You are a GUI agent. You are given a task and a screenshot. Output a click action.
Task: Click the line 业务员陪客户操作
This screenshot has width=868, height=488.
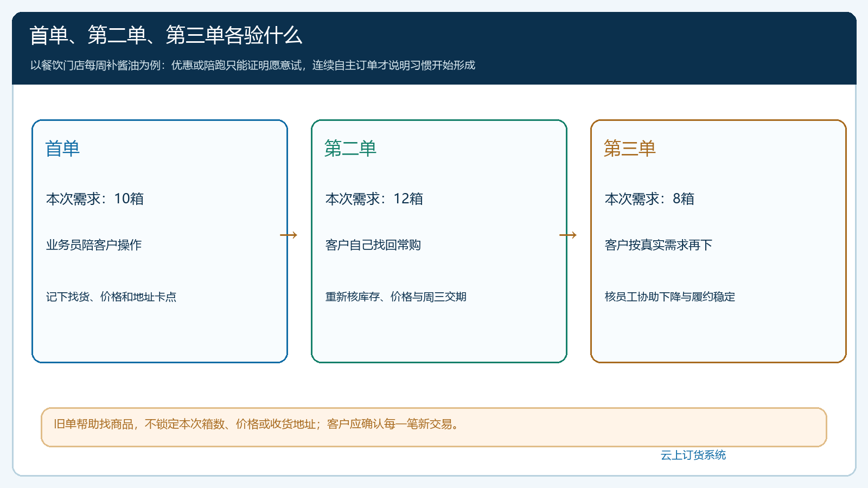point(94,245)
